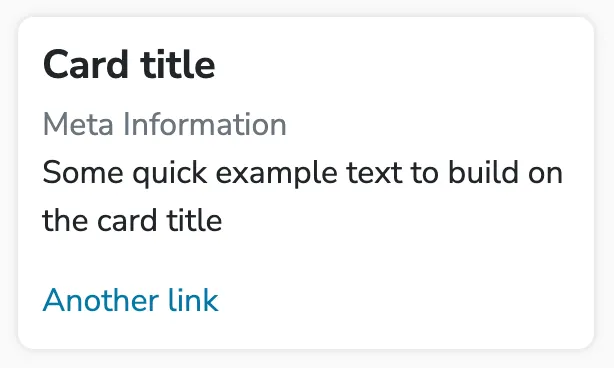
Task: Click the word 'Another' in the blue link
Action: point(101,300)
